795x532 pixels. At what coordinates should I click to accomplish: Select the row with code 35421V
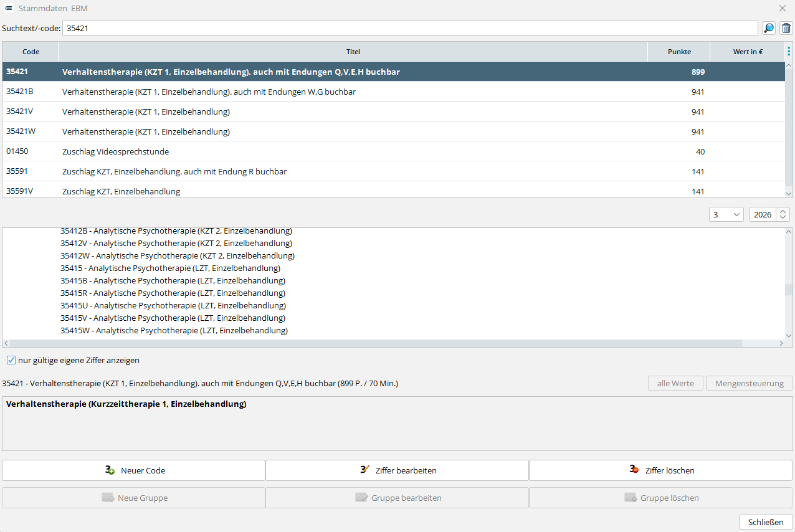pyautogui.click(x=393, y=112)
